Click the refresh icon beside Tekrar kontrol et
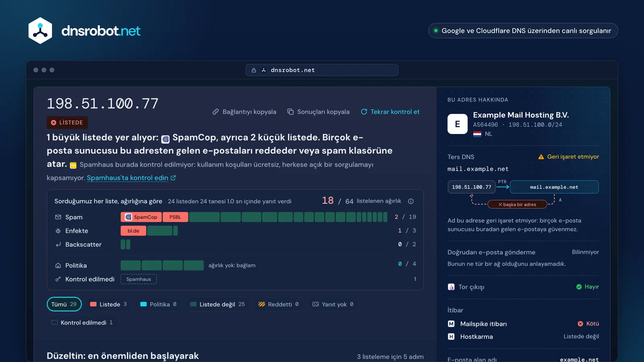 364,112
